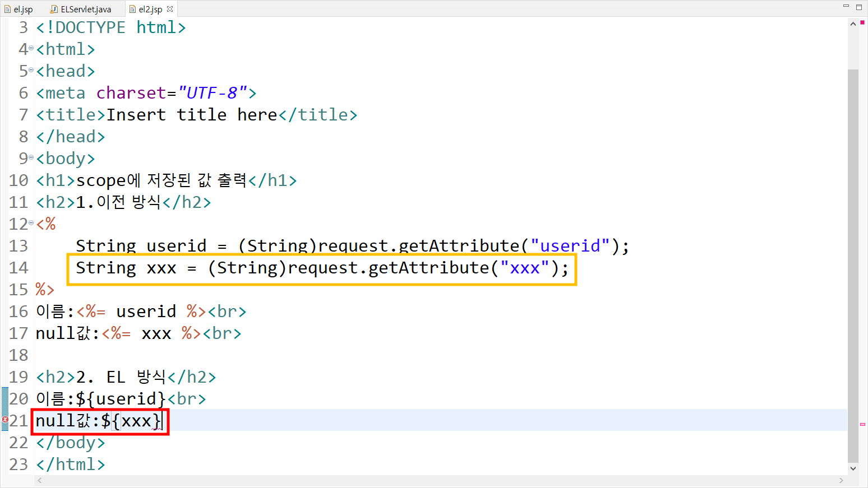Screen dimensions: 868x488
Task: Place cursor in '<!DOCTYPE html>' line
Action: [110, 27]
